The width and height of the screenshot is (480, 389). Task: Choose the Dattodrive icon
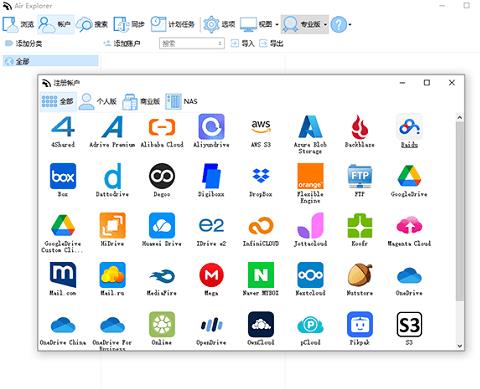pos(112,180)
